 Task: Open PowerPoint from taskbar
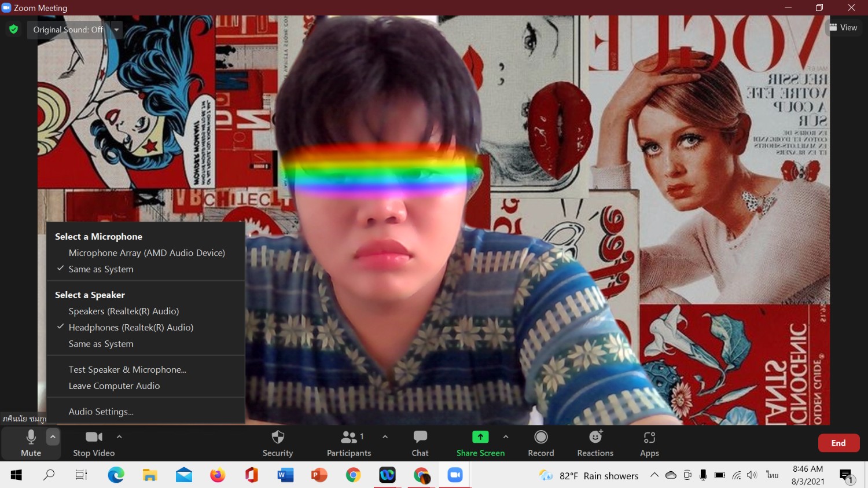(319, 475)
